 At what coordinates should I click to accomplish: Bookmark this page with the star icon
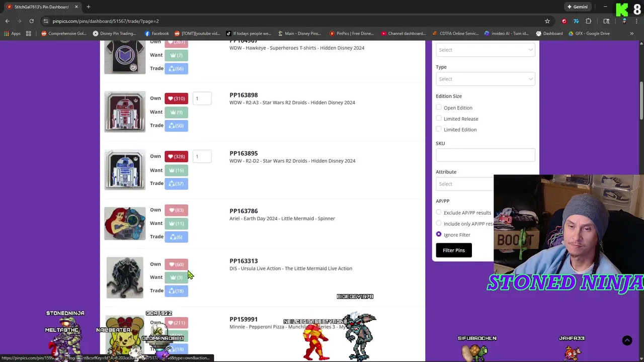[547, 21]
